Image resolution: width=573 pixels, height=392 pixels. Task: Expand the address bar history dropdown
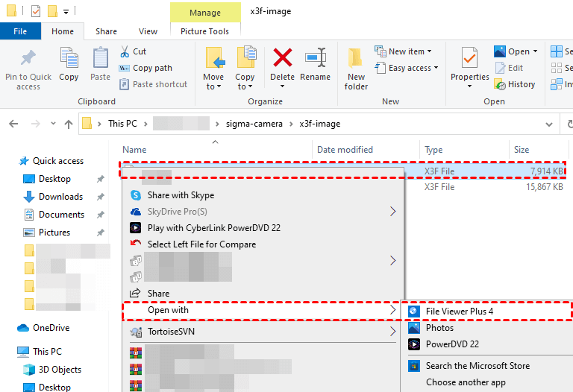coord(549,124)
